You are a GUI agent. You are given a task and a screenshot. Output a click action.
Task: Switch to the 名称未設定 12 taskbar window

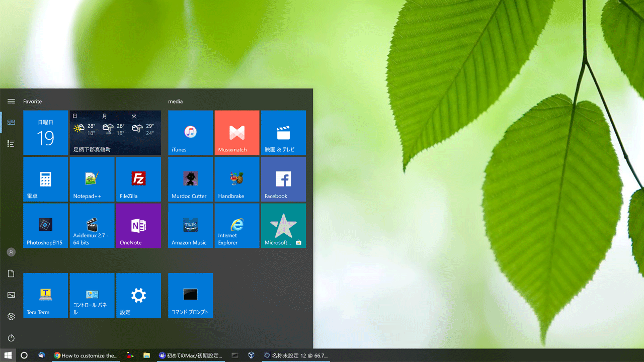[x=296, y=355]
